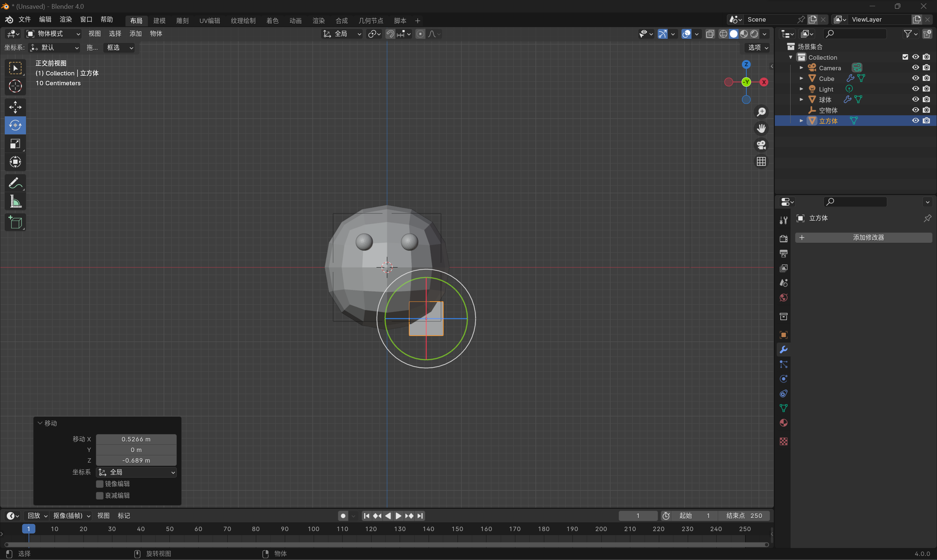Enable the 衰减编辑 checkbox
The height and width of the screenshot is (560, 937).
click(100, 496)
